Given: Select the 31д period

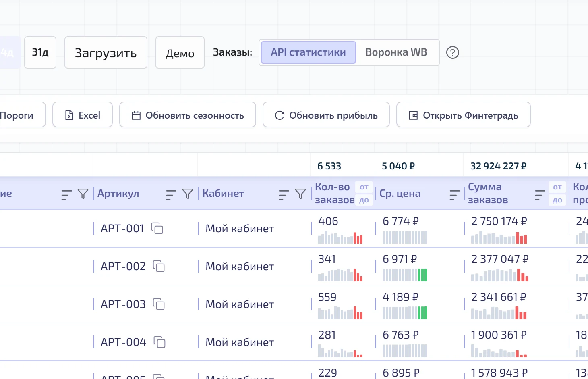Looking at the screenshot, I should point(40,52).
